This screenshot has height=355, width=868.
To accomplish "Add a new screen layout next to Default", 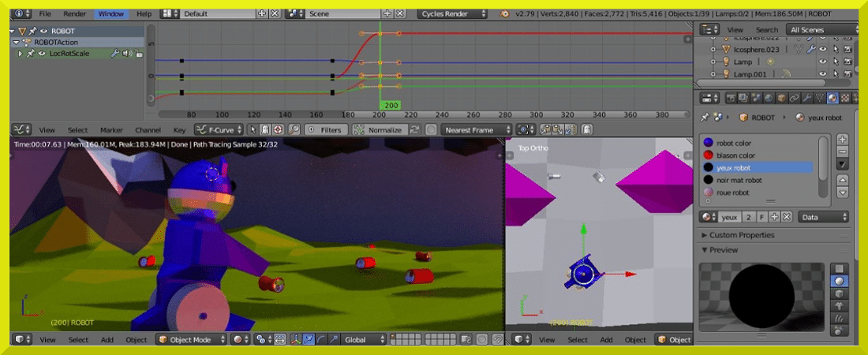I will pyautogui.click(x=262, y=13).
